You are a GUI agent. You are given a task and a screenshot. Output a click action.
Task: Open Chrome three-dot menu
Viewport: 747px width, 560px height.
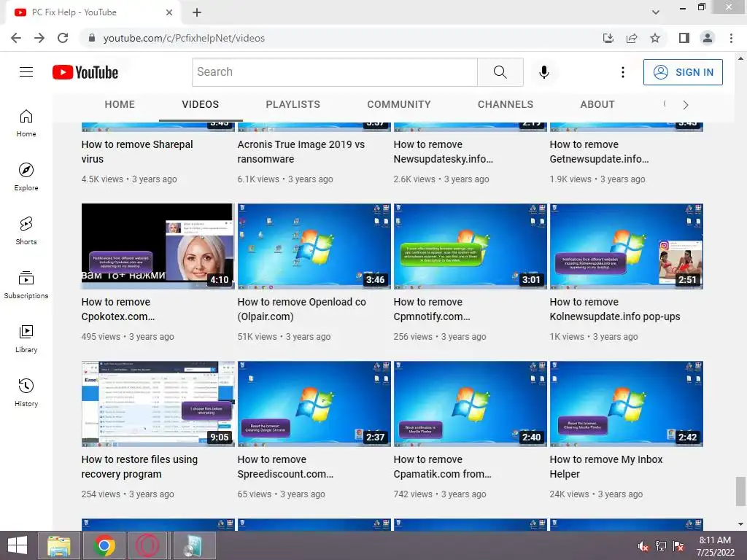731,38
